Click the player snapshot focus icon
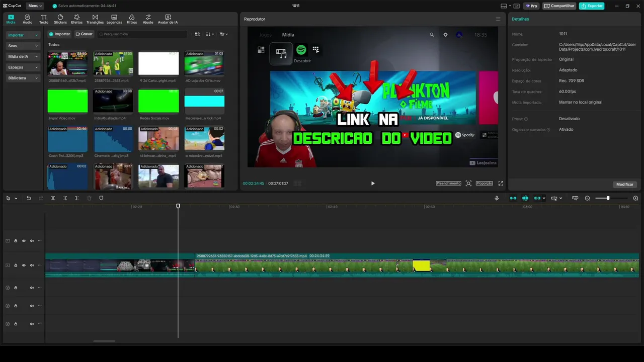 468,184
